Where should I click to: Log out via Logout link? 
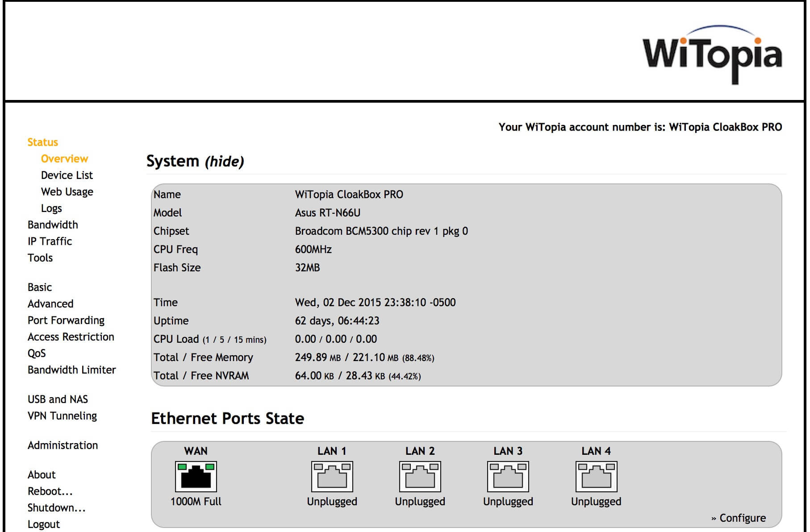point(44,524)
